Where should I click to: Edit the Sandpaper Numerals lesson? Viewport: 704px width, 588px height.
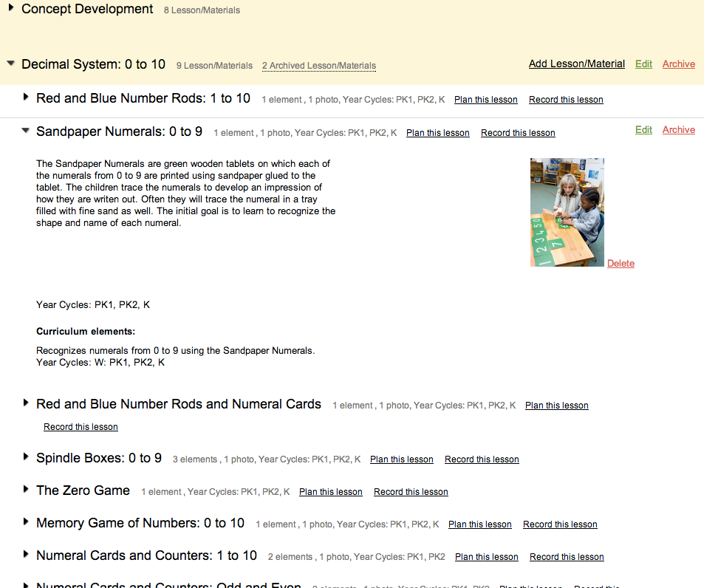tap(643, 130)
